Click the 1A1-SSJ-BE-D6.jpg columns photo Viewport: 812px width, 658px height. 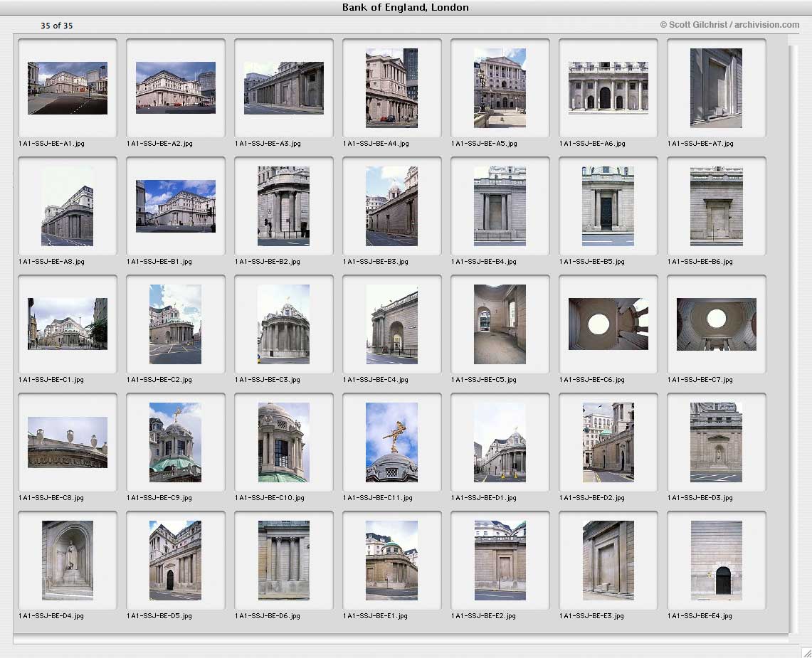pyautogui.click(x=284, y=560)
